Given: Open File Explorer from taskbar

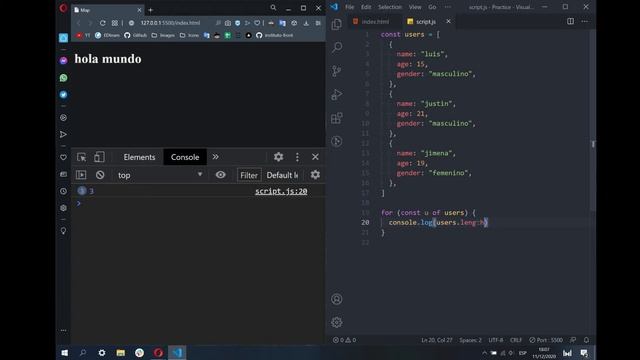Looking at the screenshot, I should (121, 353).
